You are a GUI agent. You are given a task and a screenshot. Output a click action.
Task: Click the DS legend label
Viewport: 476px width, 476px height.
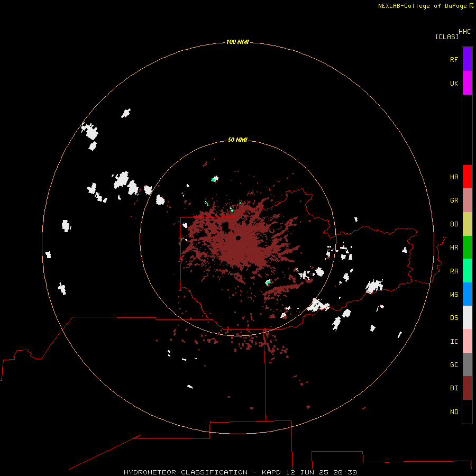(454, 318)
